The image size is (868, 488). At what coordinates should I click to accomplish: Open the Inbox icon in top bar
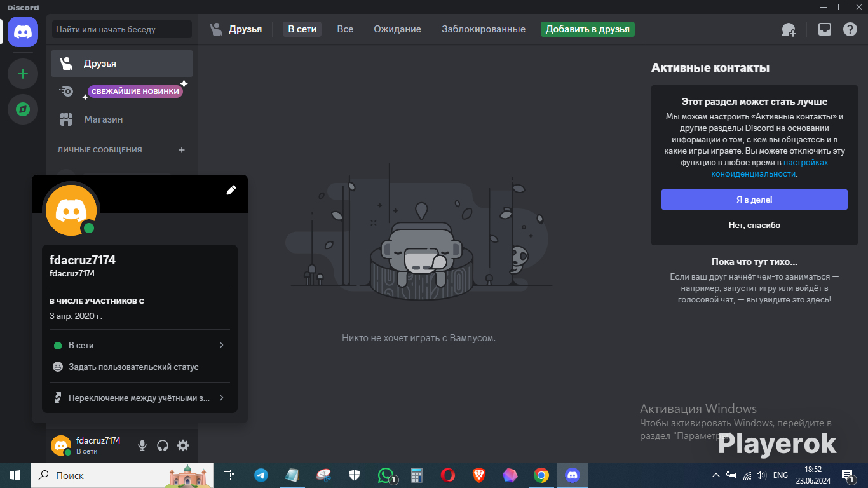click(x=824, y=29)
